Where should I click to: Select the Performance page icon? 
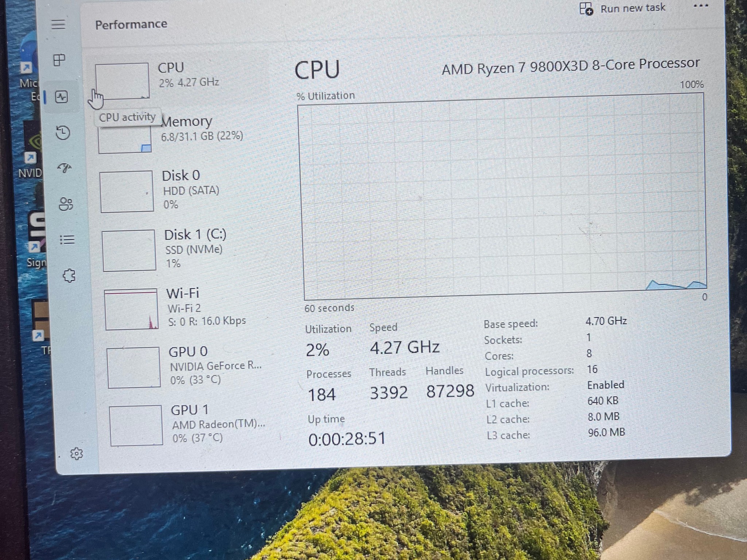(x=61, y=97)
